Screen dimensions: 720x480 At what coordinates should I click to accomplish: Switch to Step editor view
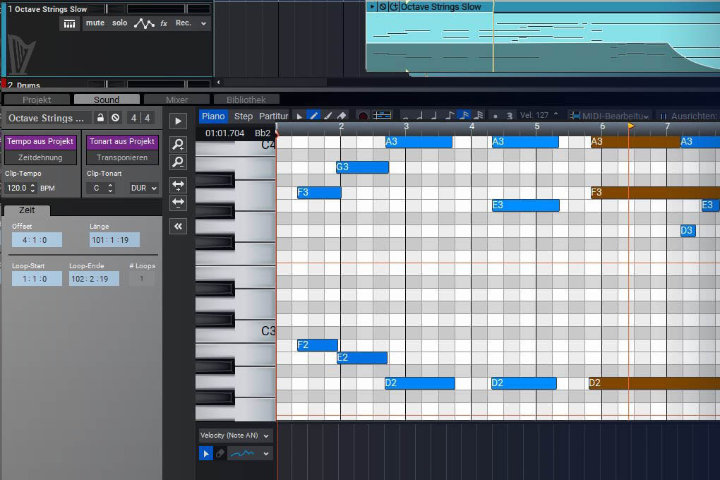pyautogui.click(x=243, y=116)
